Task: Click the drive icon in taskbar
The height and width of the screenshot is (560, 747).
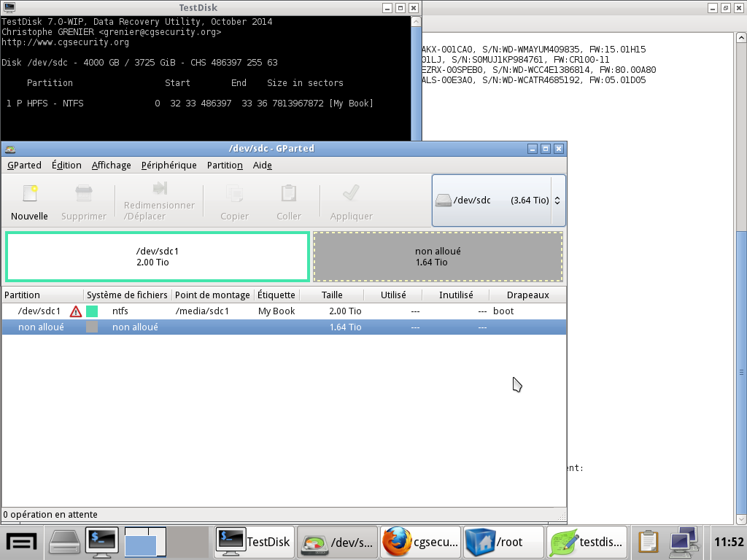Action: point(64,542)
